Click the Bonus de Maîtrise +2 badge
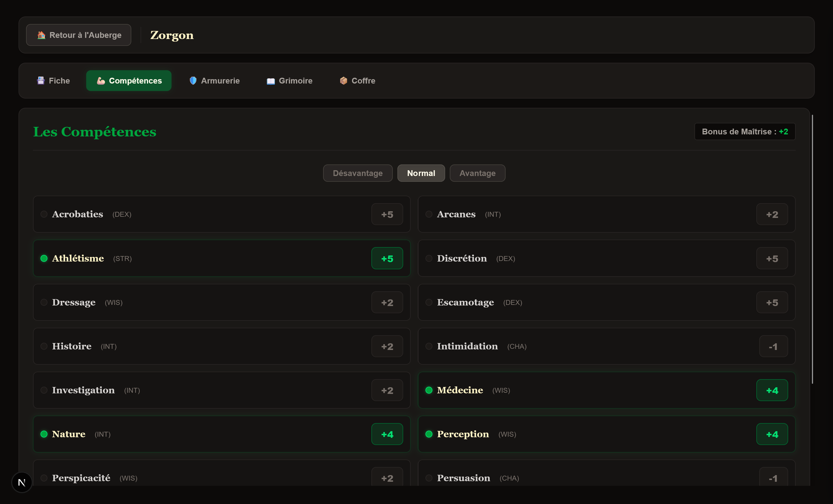This screenshot has height=504, width=833. tap(745, 131)
